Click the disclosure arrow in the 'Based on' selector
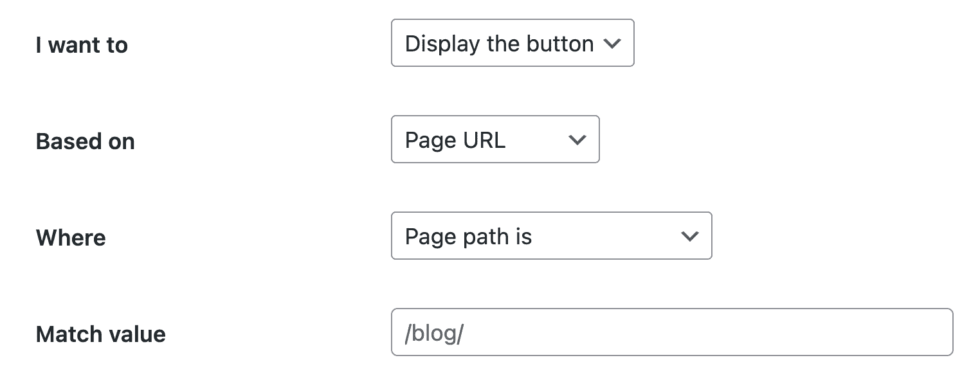 point(577,139)
